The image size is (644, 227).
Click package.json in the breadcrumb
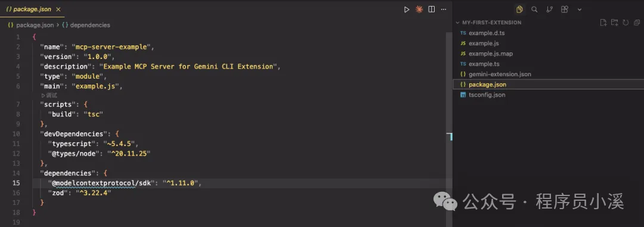tap(35, 25)
